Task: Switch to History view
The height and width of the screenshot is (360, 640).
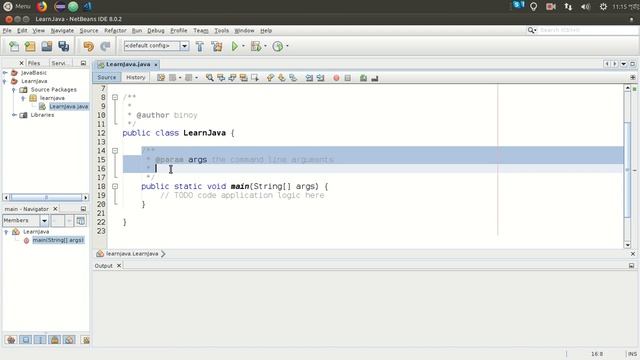Action: coord(136,77)
